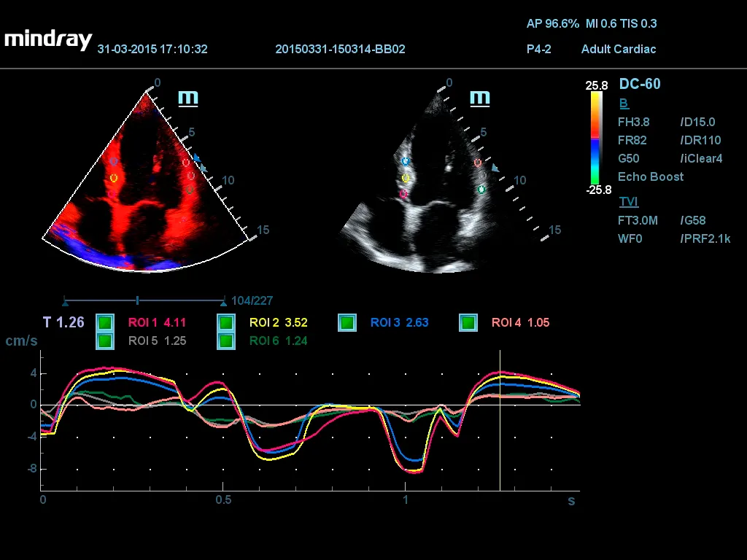Click the M orientation marker on color TVI image
Viewport: 747px width, 560px height.
click(188, 98)
